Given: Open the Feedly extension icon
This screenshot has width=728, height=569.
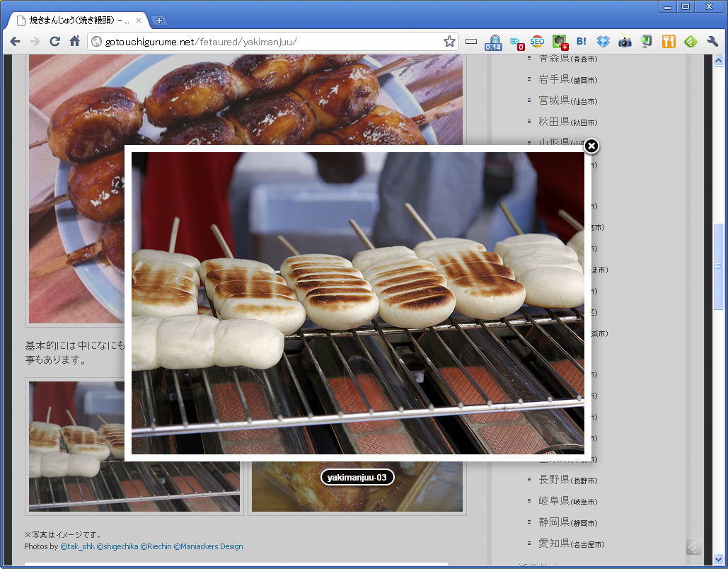Looking at the screenshot, I should coord(691,42).
